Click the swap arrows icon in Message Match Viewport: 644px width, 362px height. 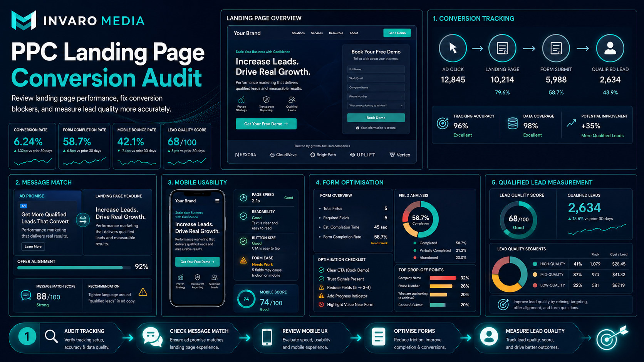(83, 220)
